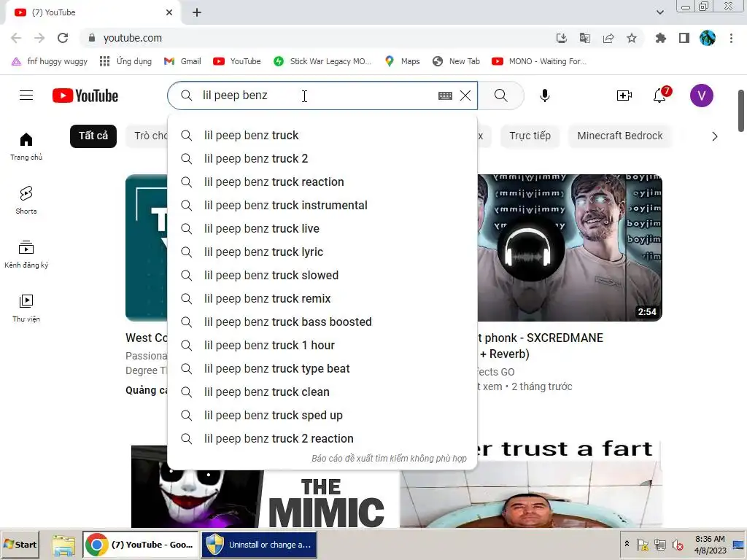Click the magnifier search button
Viewport: 747px width, 560px height.
pyautogui.click(x=500, y=96)
